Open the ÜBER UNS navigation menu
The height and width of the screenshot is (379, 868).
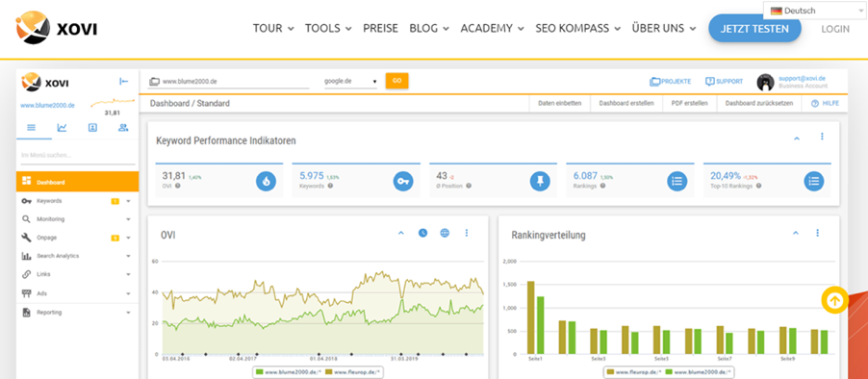(664, 28)
